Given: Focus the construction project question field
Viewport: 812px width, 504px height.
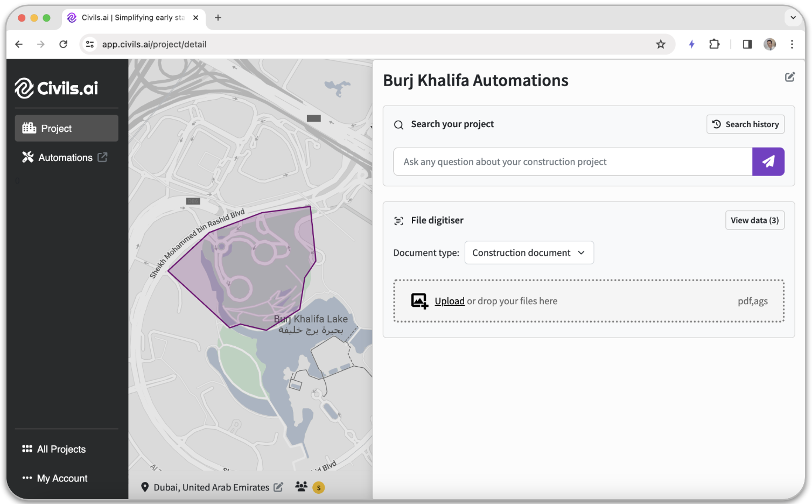Looking at the screenshot, I should (x=573, y=162).
